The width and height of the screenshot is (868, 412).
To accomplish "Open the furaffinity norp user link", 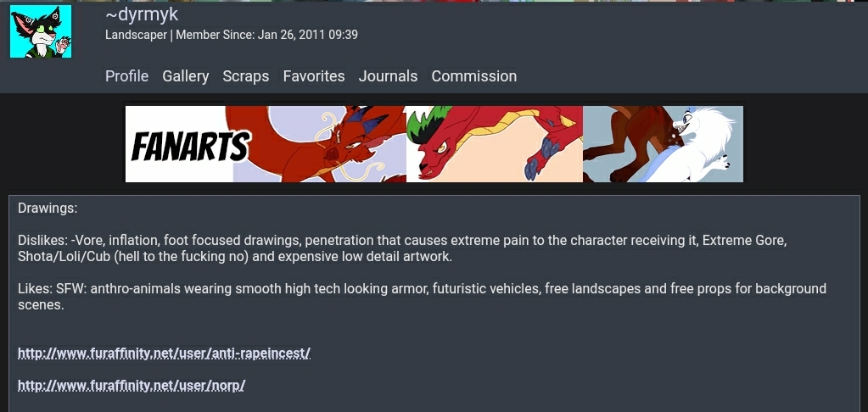I will click(x=132, y=386).
